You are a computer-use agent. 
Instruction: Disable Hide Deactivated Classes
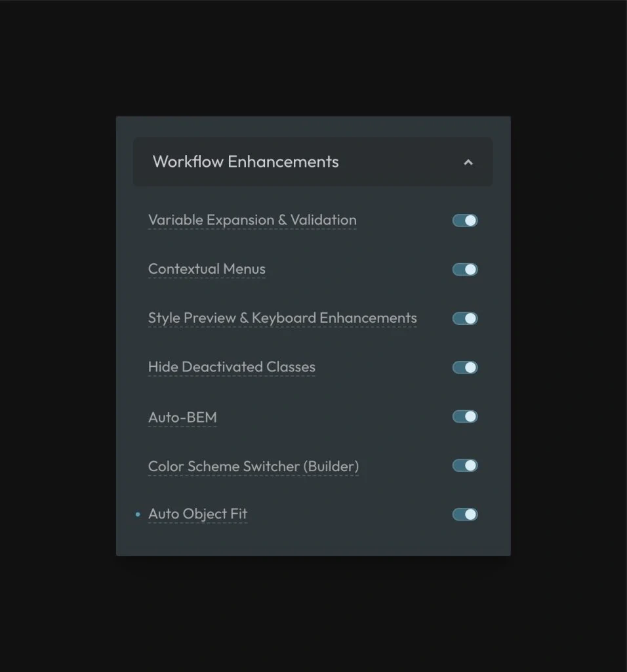[x=464, y=367]
